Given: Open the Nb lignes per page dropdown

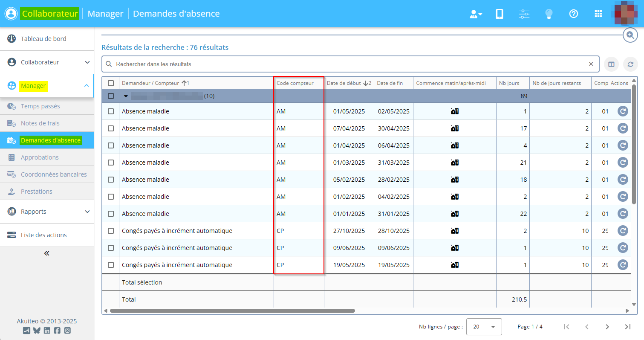Looking at the screenshot, I should coord(484,327).
